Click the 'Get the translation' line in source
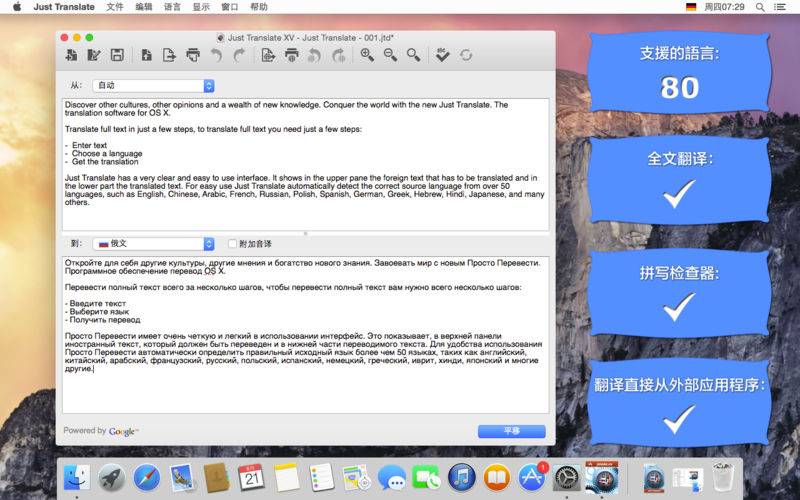 105,162
